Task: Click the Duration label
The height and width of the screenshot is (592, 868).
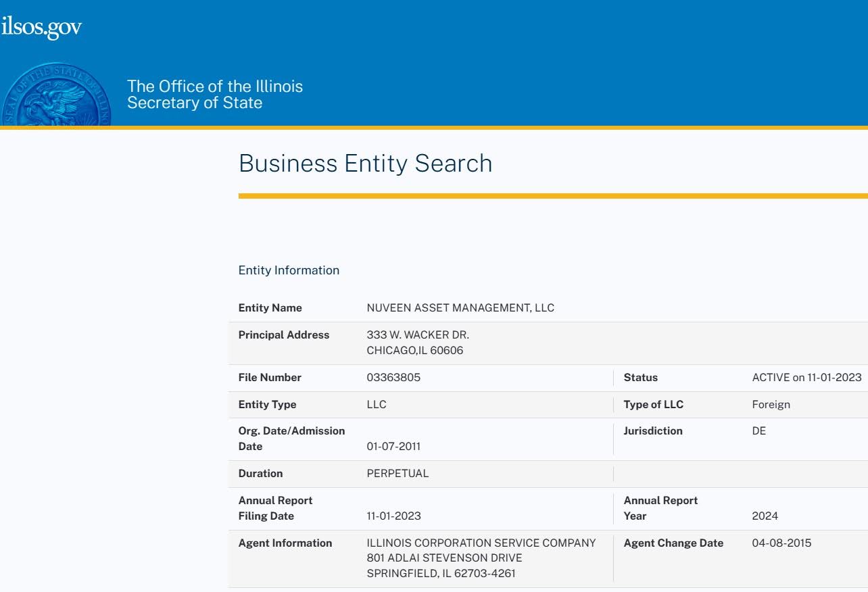Action: click(261, 474)
